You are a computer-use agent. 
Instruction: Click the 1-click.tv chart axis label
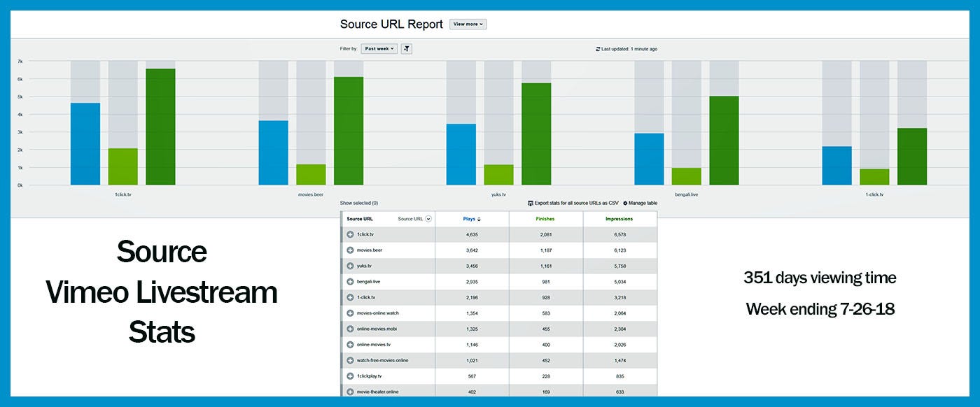click(874, 194)
